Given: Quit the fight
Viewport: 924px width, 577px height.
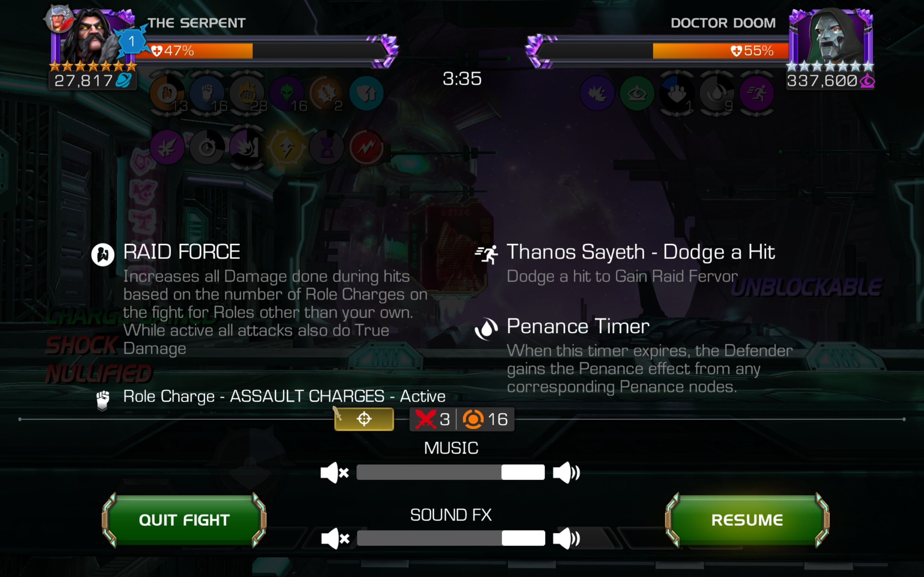Looking at the screenshot, I should click(184, 520).
